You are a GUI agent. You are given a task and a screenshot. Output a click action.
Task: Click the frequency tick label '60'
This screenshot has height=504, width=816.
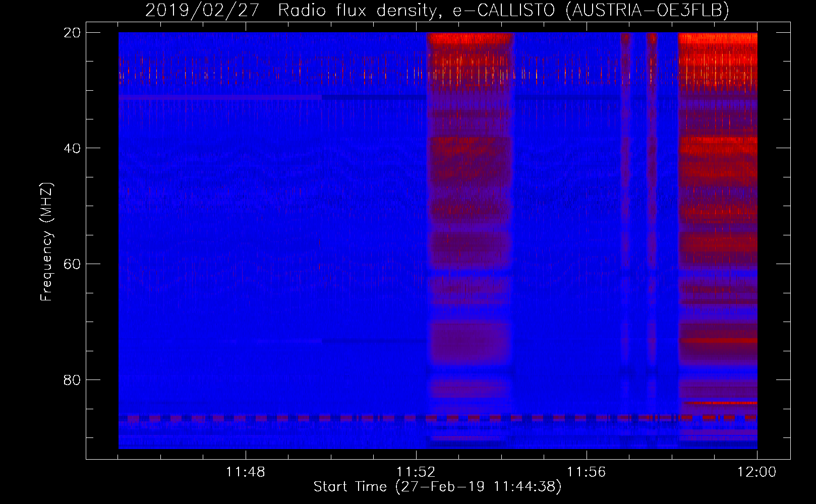[x=72, y=264]
